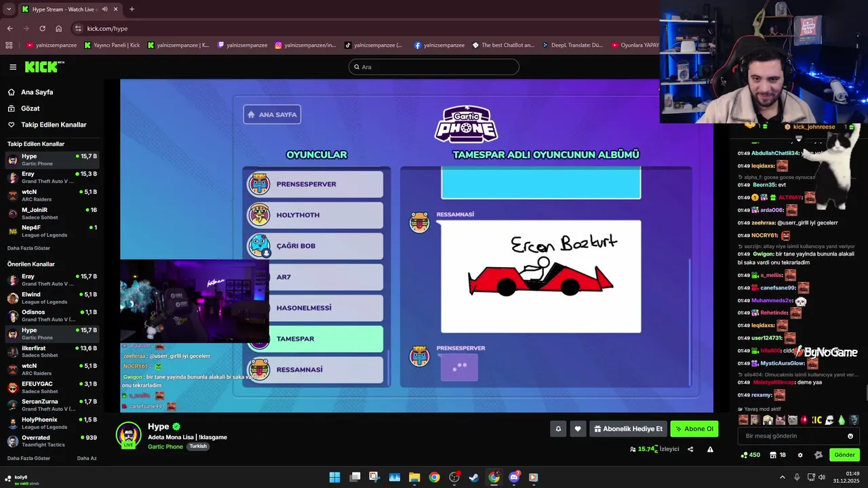Open ilkerfirat channel in recommended list
Screen dimensions: 868x488
click(52, 351)
